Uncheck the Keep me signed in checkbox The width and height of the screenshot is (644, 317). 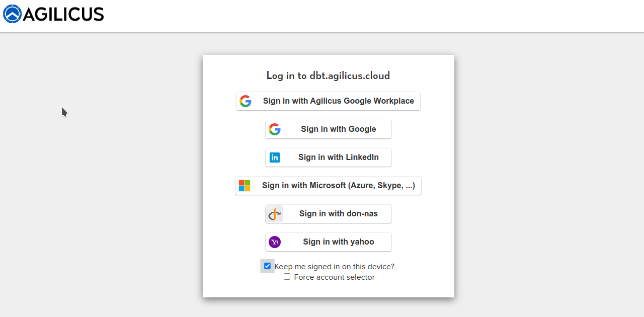pos(267,266)
